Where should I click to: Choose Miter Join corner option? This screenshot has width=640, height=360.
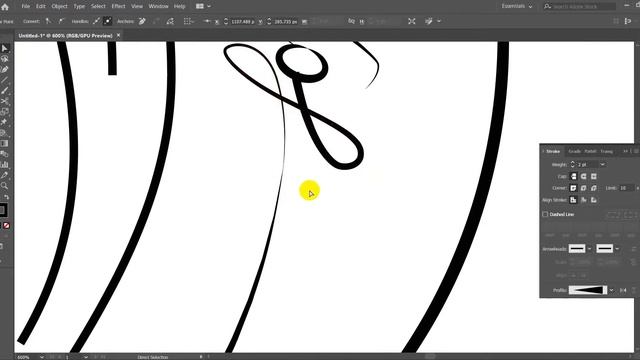(573, 188)
